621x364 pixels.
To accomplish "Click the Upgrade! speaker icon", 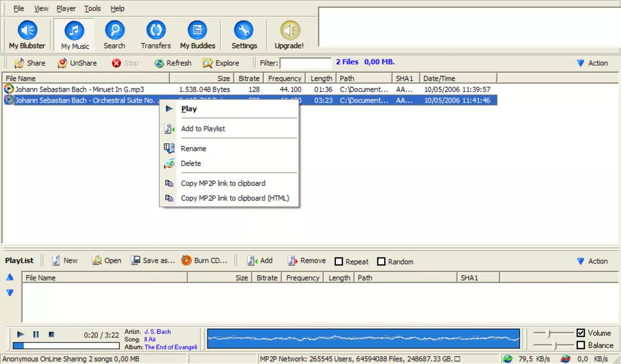I will pyautogui.click(x=290, y=30).
